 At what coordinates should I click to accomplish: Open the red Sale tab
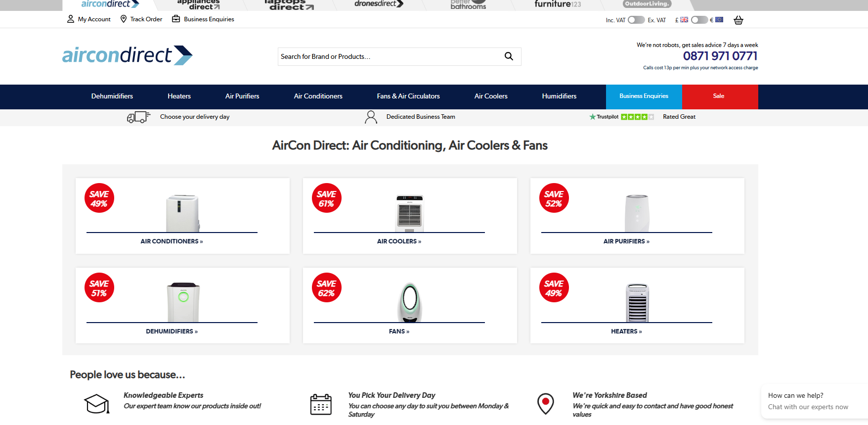[719, 96]
